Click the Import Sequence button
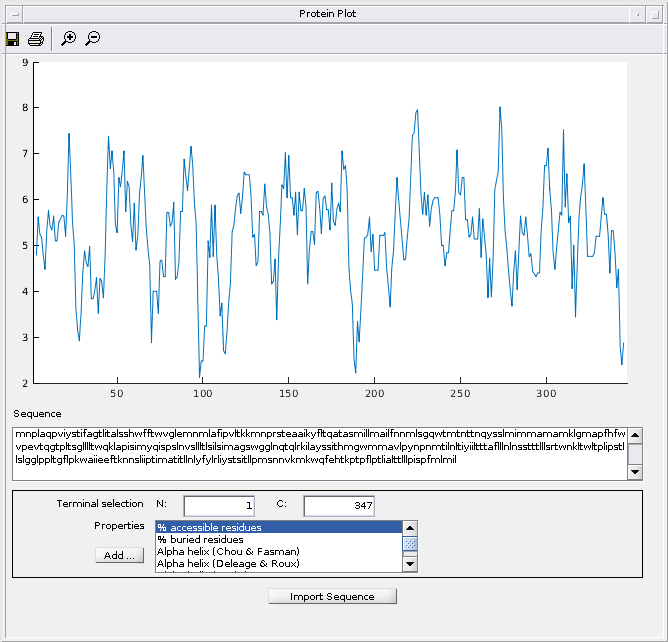 [332, 597]
